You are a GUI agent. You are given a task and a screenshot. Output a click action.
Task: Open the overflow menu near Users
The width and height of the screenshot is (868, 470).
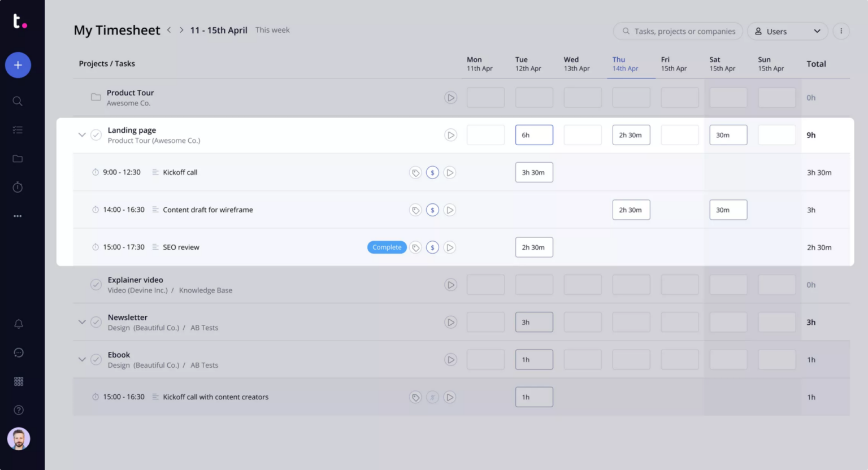841,31
